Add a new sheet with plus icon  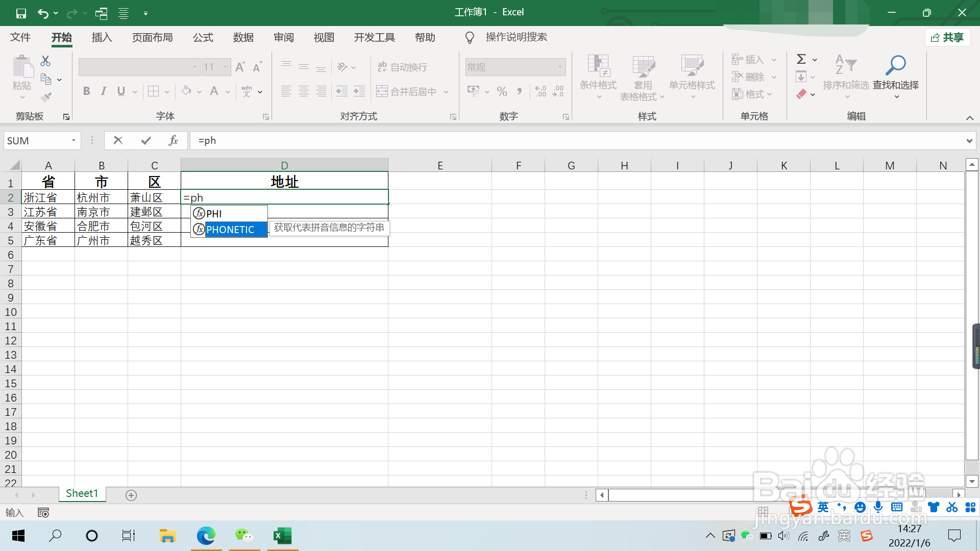pyautogui.click(x=131, y=495)
